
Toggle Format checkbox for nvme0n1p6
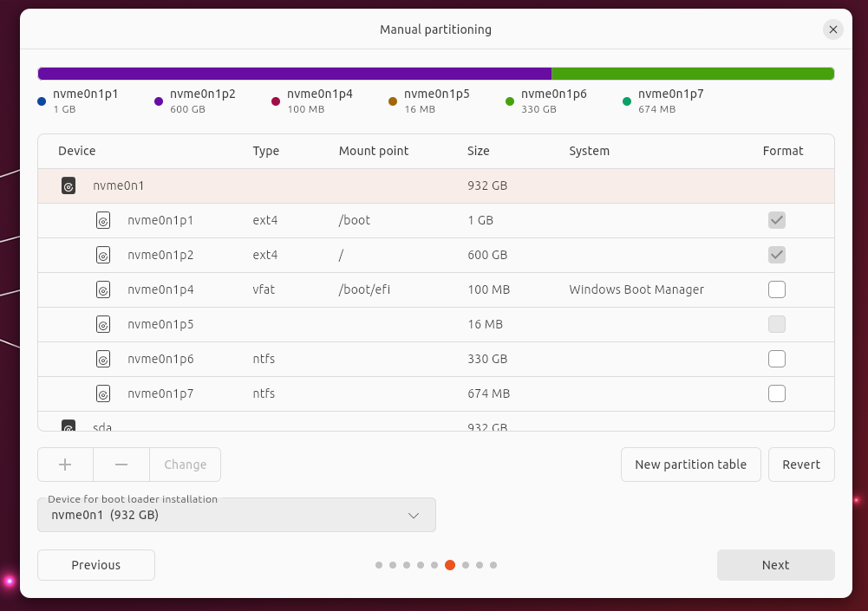tap(776, 359)
